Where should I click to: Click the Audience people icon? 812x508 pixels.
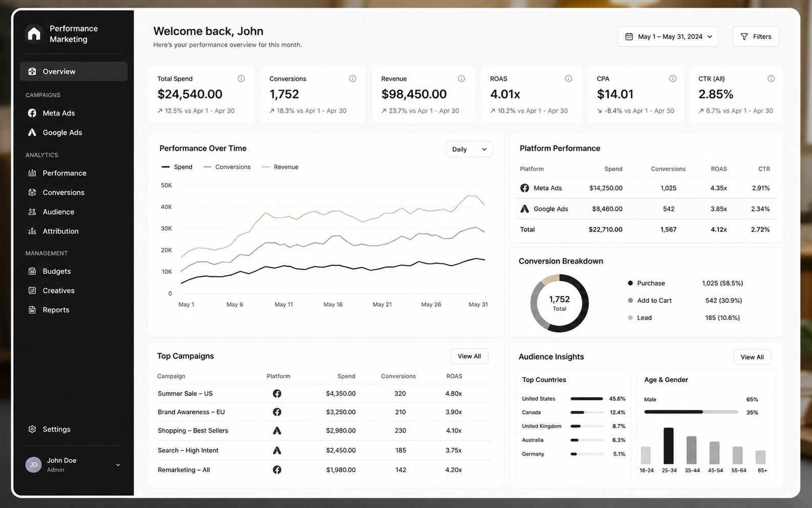(32, 212)
